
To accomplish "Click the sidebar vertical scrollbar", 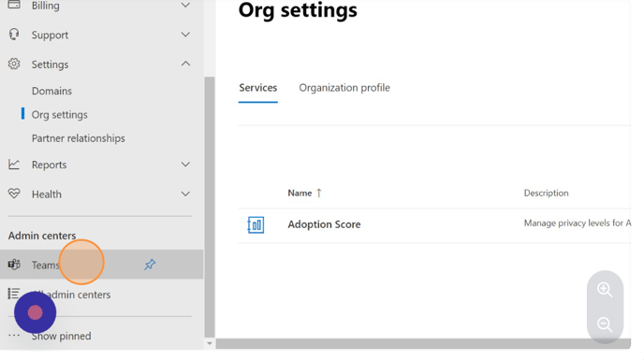I will [210, 207].
